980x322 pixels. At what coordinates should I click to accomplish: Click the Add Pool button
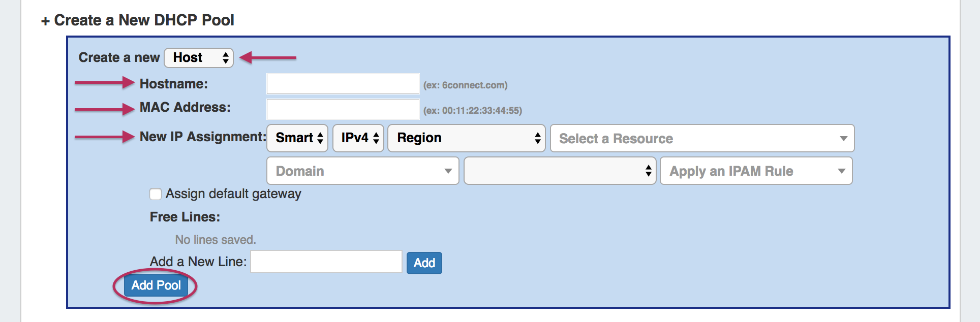point(156,285)
